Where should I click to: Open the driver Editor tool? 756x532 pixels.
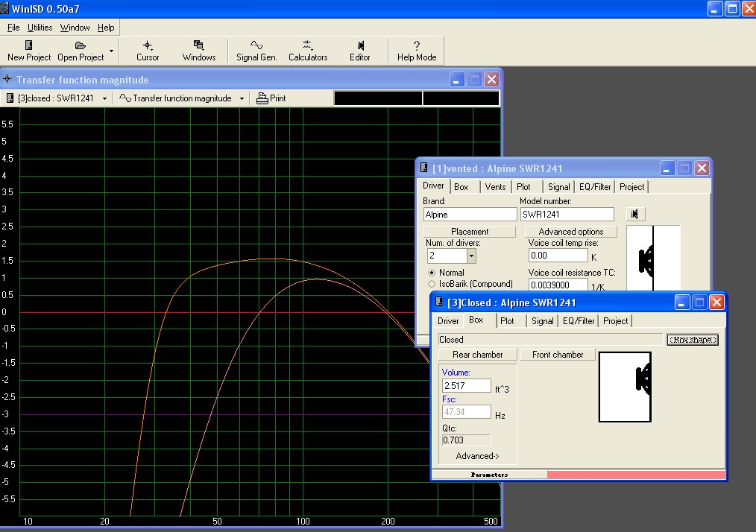(360, 45)
